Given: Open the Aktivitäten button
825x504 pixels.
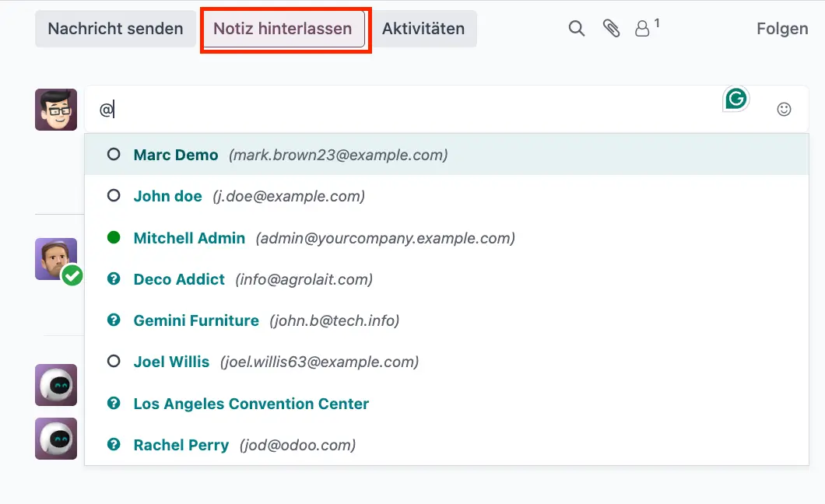Looking at the screenshot, I should (423, 29).
